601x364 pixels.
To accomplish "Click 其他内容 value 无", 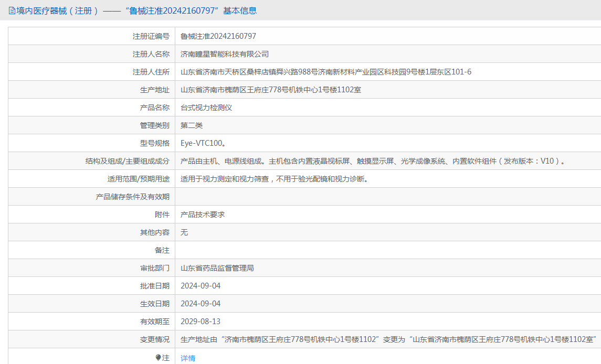I will pyautogui.click(x=184, y=232).
